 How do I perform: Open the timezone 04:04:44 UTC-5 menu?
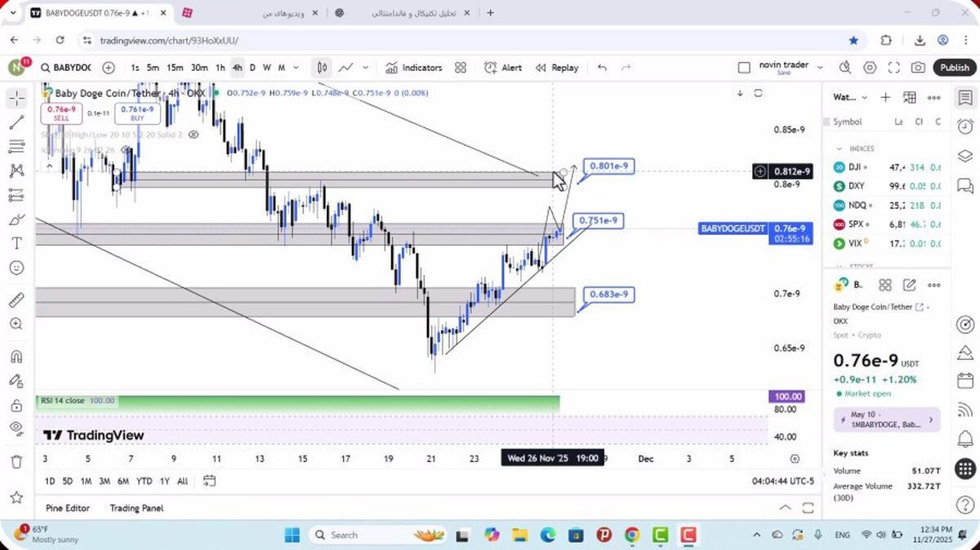[784, 481]
